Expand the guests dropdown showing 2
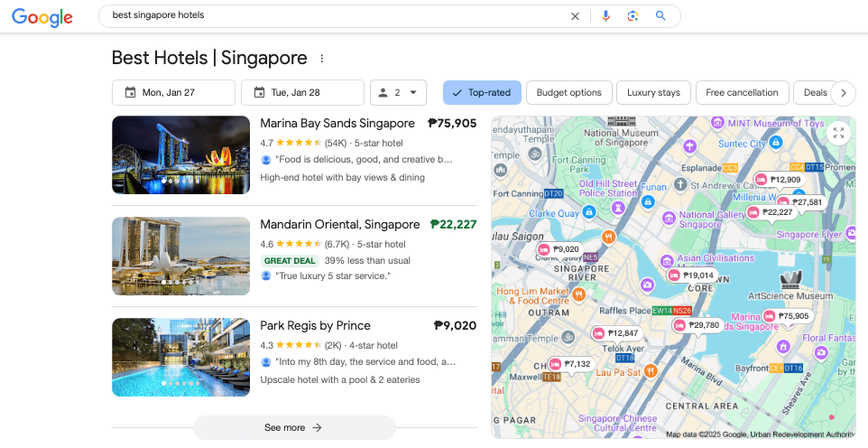The width and height of the screenshot is (868, 448). tap(398, 93)
